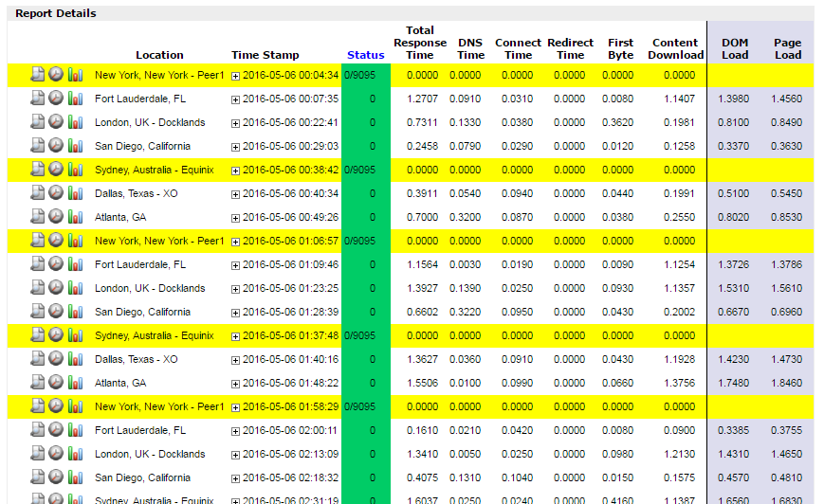The height and width of the screenshot is (504, 824).
Task: Click the Location column header
Action: pos(159,55)
